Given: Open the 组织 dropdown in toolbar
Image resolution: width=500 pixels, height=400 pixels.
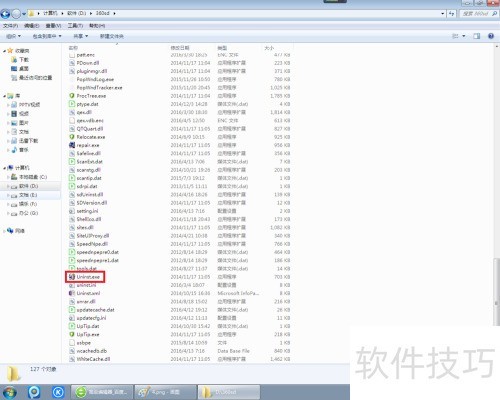Looking at the screenshot, I should (13, 36).
